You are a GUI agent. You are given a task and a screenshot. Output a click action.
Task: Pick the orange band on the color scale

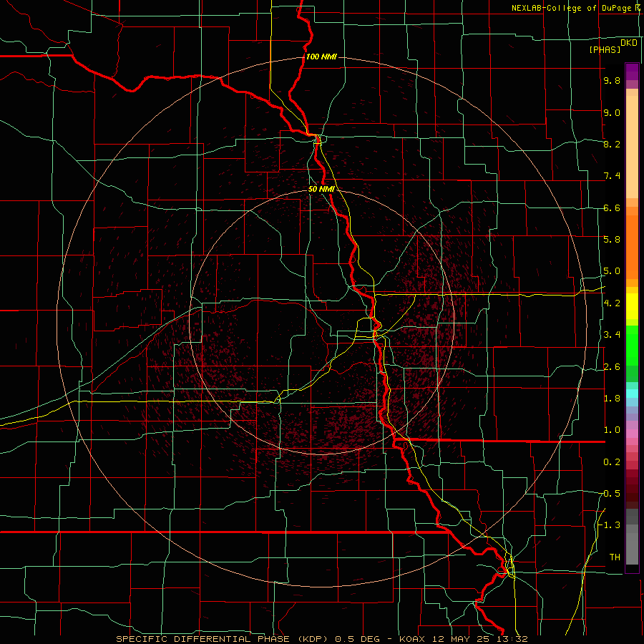click(632, 247)
